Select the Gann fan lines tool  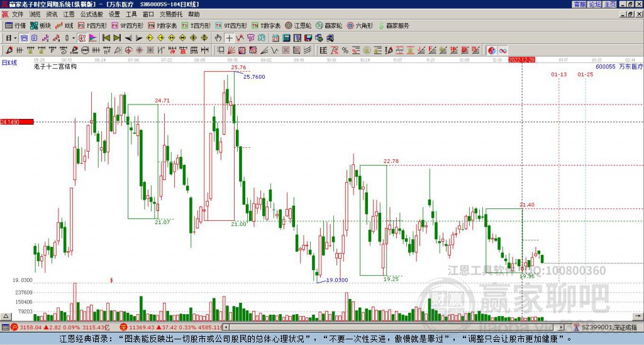(231, 50)
